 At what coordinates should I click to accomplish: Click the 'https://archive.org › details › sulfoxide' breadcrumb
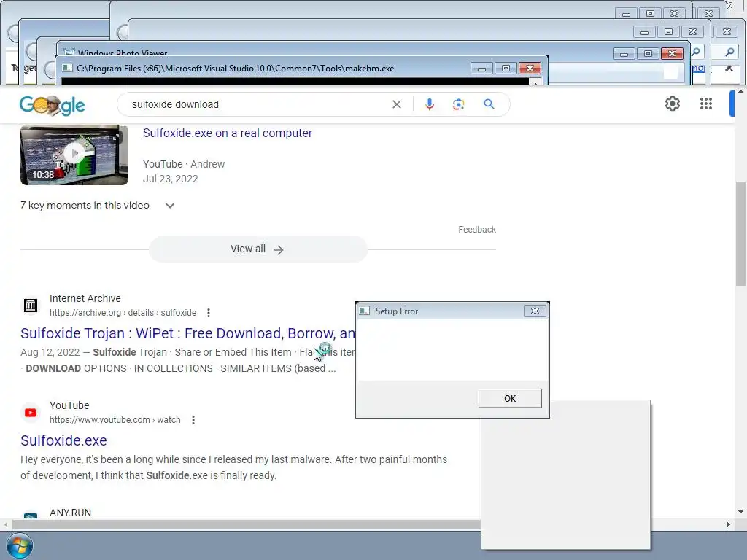coord(123,313)
